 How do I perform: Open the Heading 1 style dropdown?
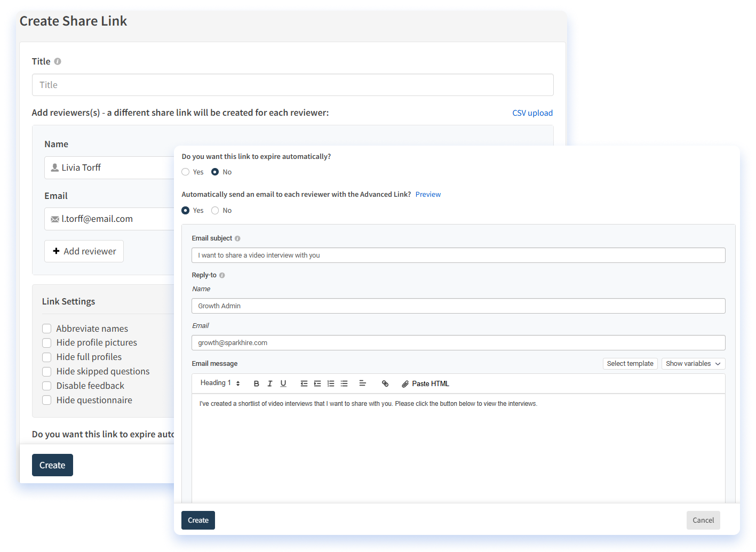tap(220, 383)
